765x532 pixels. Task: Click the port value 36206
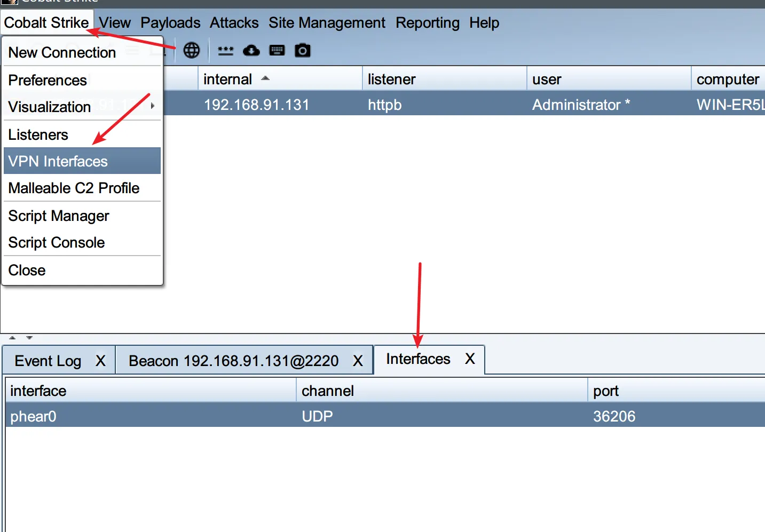[614, 416]
